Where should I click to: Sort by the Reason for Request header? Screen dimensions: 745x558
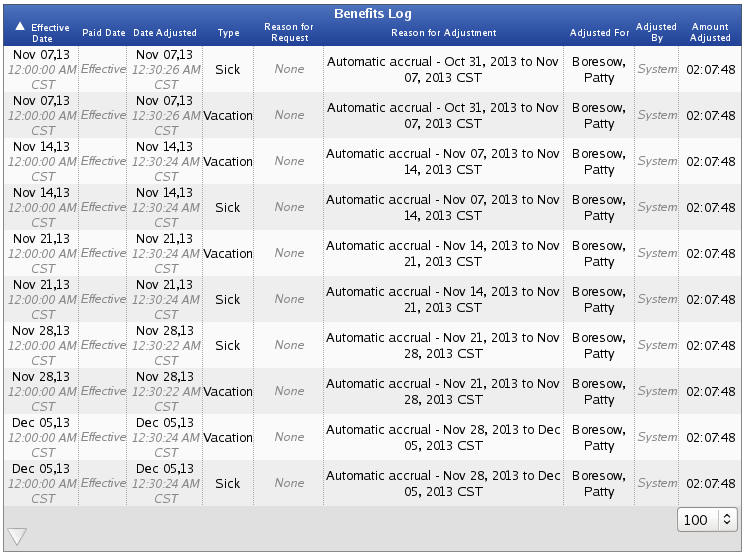pyautogui.click(x=289, y=32)
